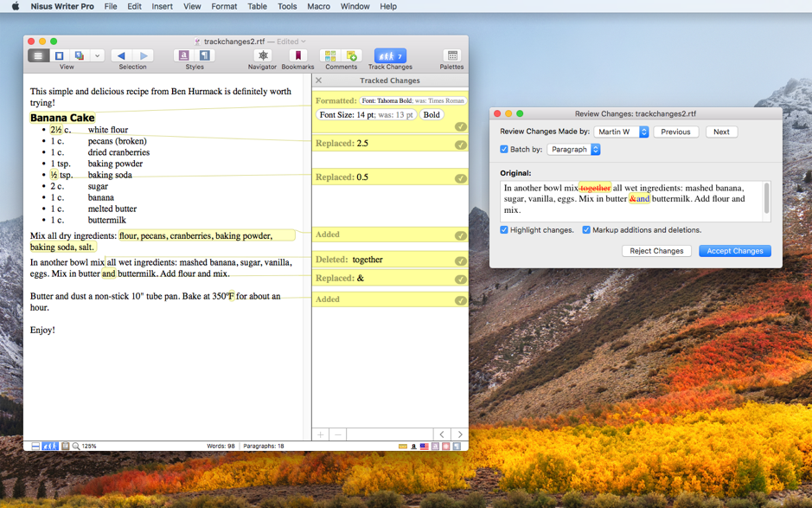Click the Paragraphs: 18 status entry
Viewport: 812px width, 508px height.
pyautogui.click(x=264, y=446)
